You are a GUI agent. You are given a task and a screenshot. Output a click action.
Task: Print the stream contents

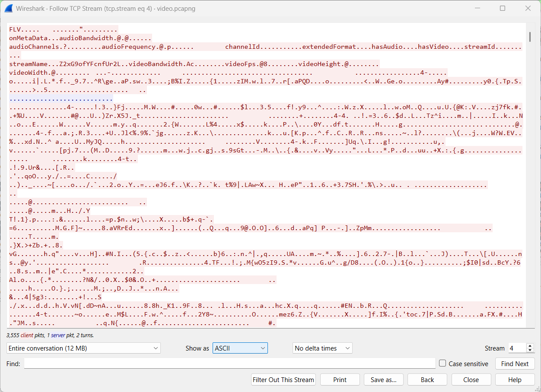pos(340,380)
